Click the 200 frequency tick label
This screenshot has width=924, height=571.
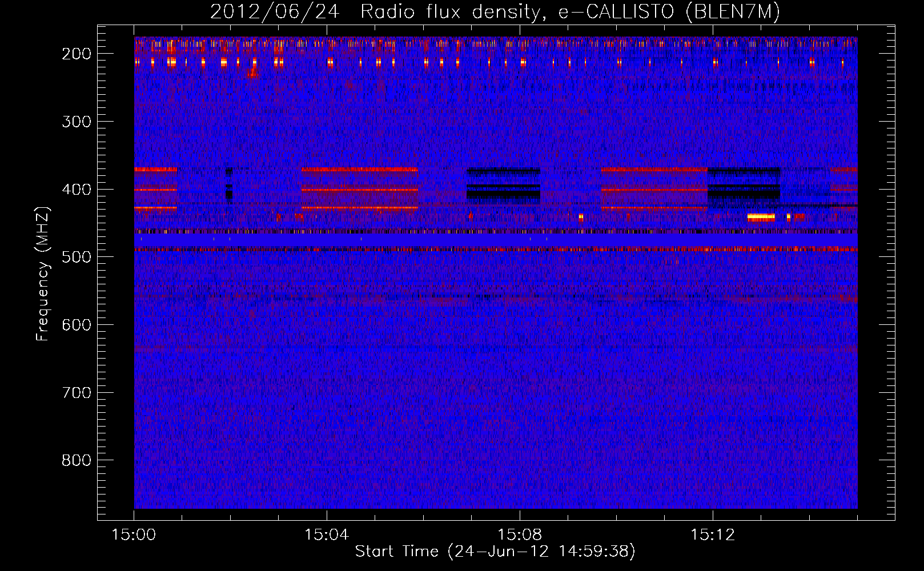(77, 54)
